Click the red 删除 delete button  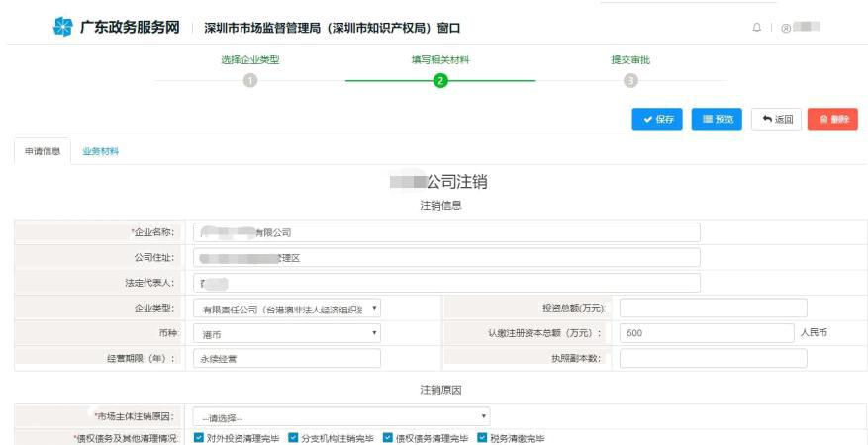[x=832, y=119]
